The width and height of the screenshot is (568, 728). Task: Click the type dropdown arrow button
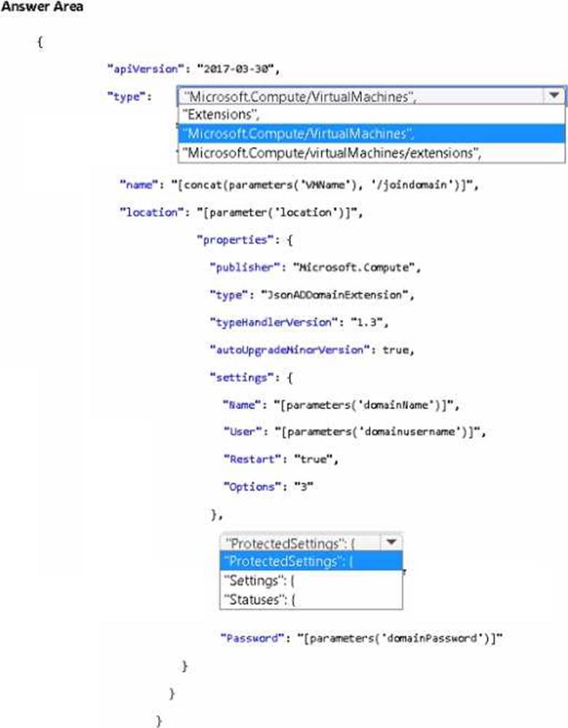pyautogui.click(x=554, y=96)
